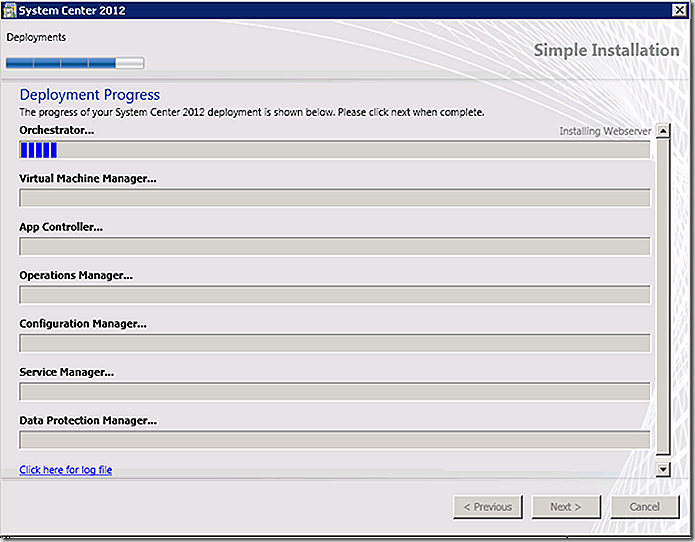
Task: Click the 'System Center 2012' title text
Action: [72, 10]
